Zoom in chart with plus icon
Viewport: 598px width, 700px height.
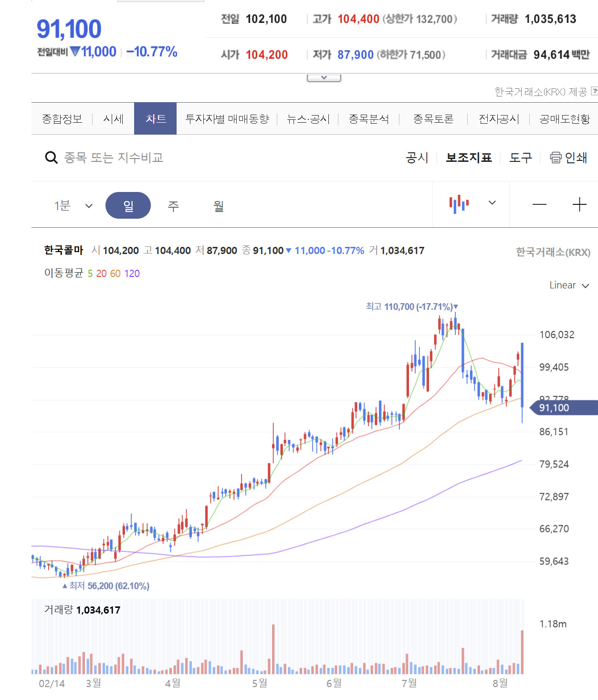(579, 204)
